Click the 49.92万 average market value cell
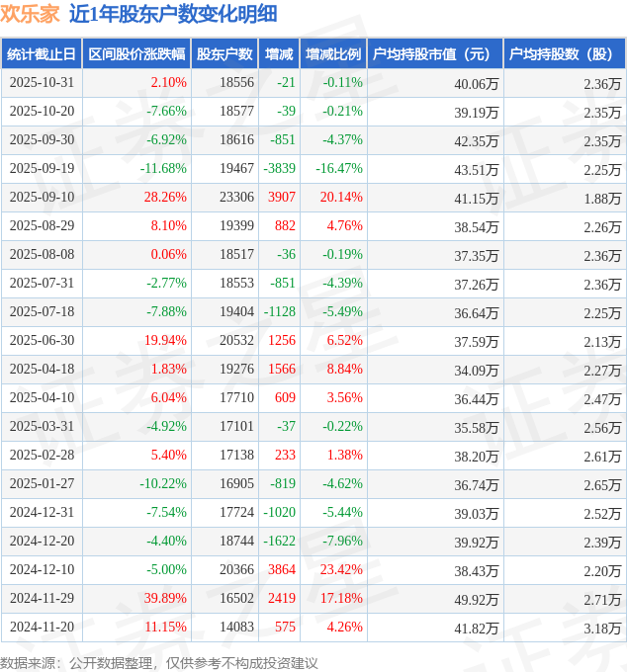 pyautogui.click(x=476, y=598)
